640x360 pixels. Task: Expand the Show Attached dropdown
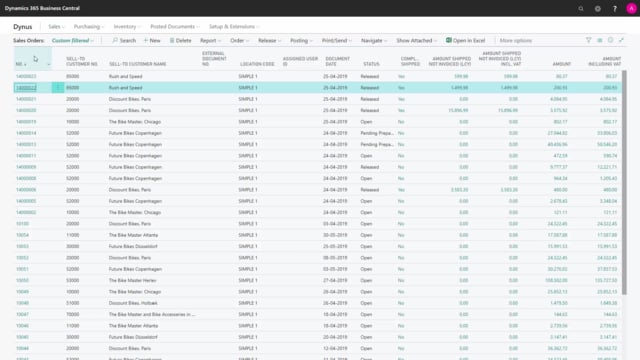(x=416, y=40)
